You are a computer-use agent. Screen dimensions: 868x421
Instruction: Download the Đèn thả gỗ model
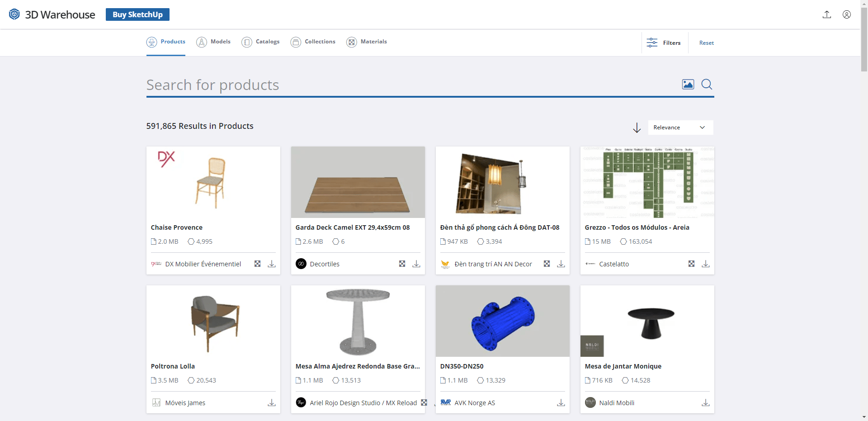click(x=561, y=264)
